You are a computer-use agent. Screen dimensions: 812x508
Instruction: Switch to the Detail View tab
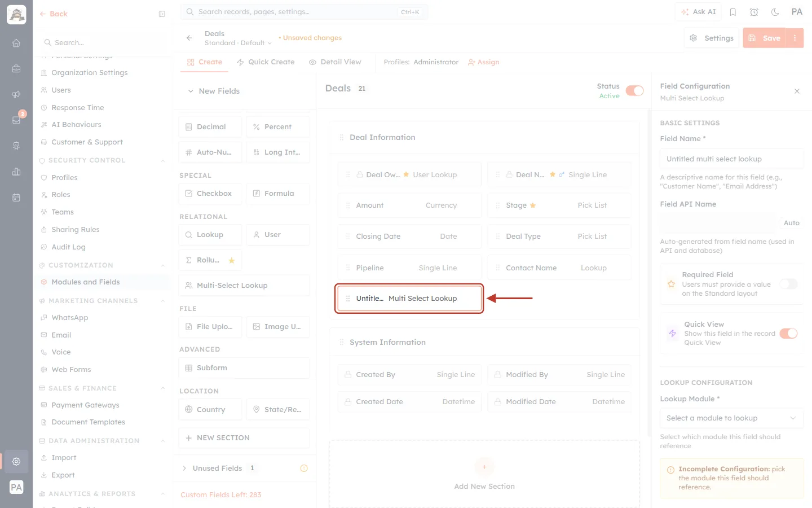pyautogui.click(x=335, y=62)
